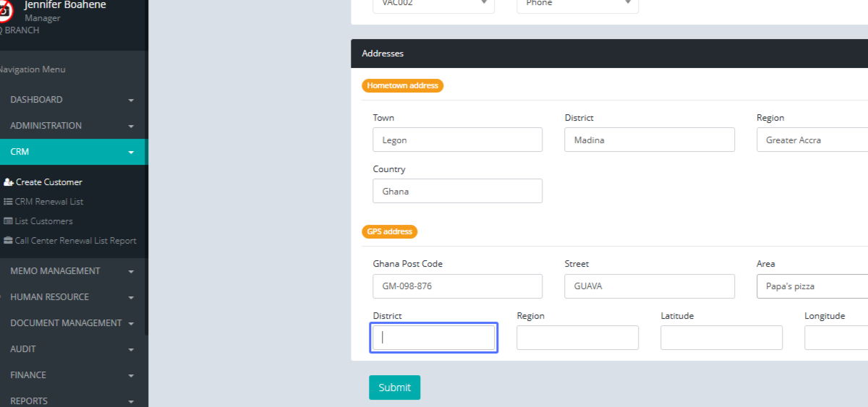This screenshot has width=868, height=407.
Task: Open the FINANCE menu item
Action: pyautogui.click(x=72, y=375)
